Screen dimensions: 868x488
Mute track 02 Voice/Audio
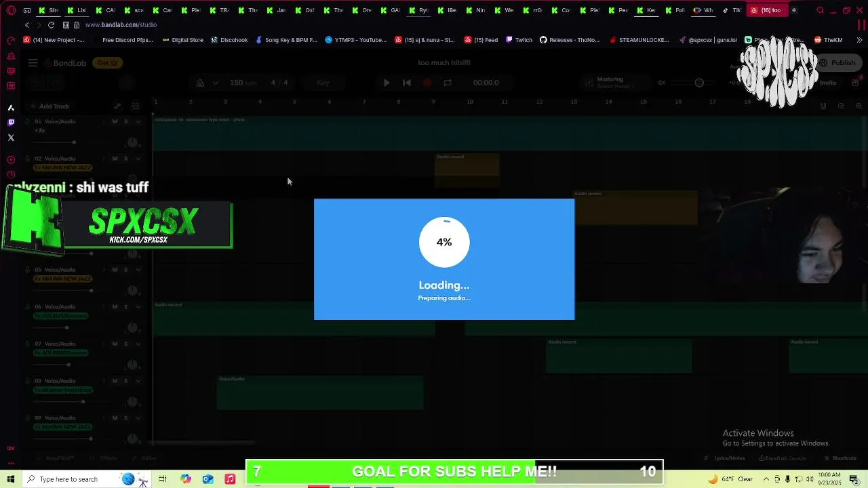tap(115, 159)
